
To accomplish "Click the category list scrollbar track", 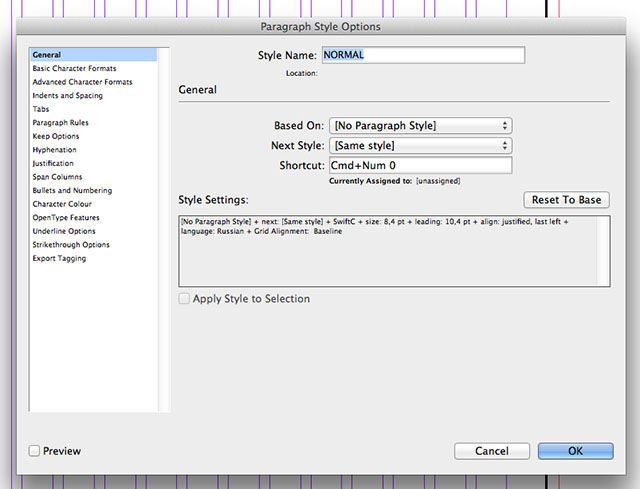I will (x=164, y=230).
